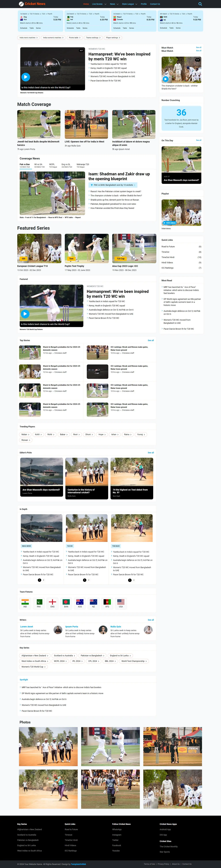Viewport: 221px width, 868px height.
Task: Switch to the Eng vs SL coverage tab
Action: coord(67,165)
